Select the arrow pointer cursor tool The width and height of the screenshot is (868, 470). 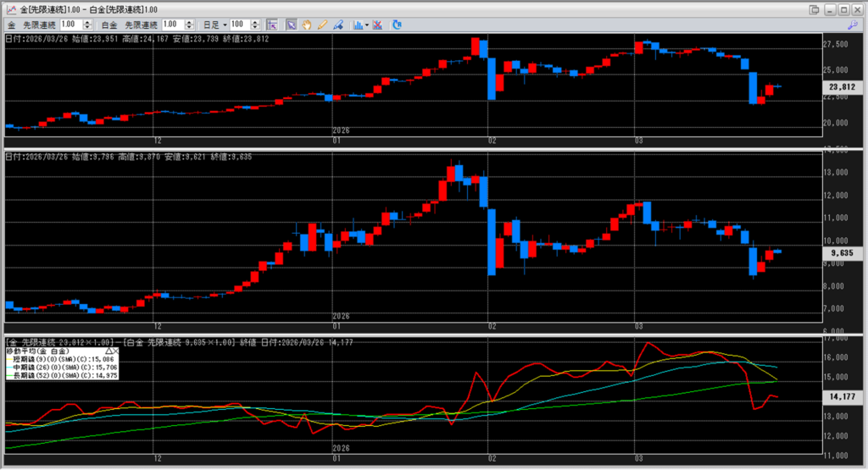pos(292,25)
